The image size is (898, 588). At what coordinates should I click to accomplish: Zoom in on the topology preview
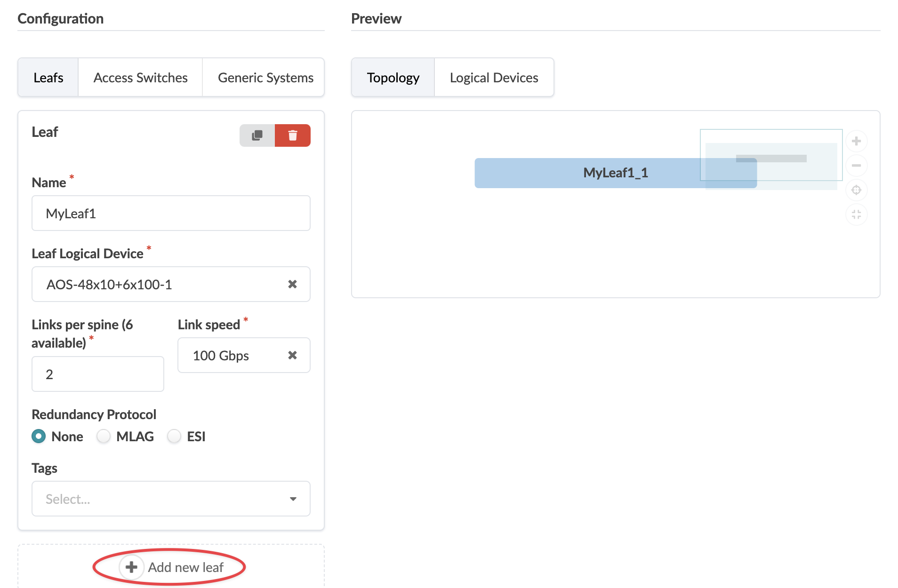tap(856, 141)
